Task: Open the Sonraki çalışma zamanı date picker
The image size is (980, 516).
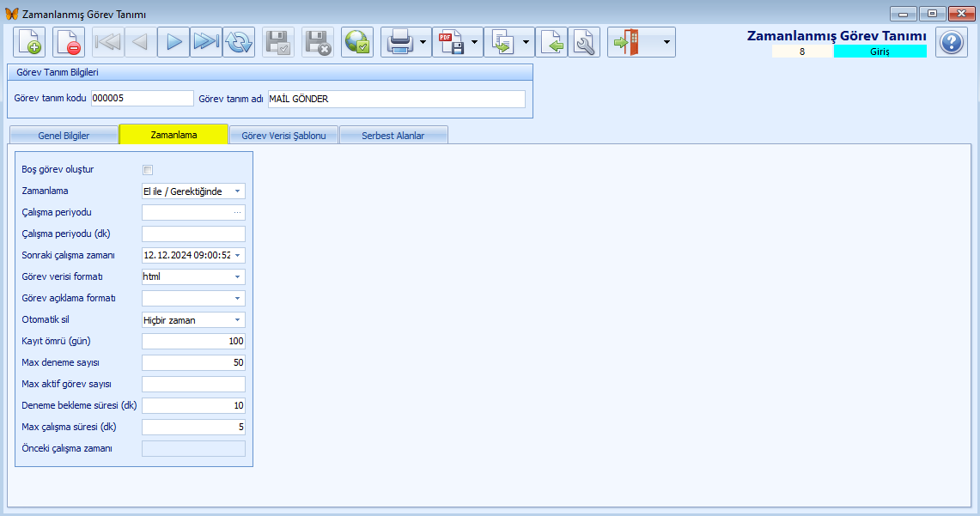Action: tap(238, 256)
